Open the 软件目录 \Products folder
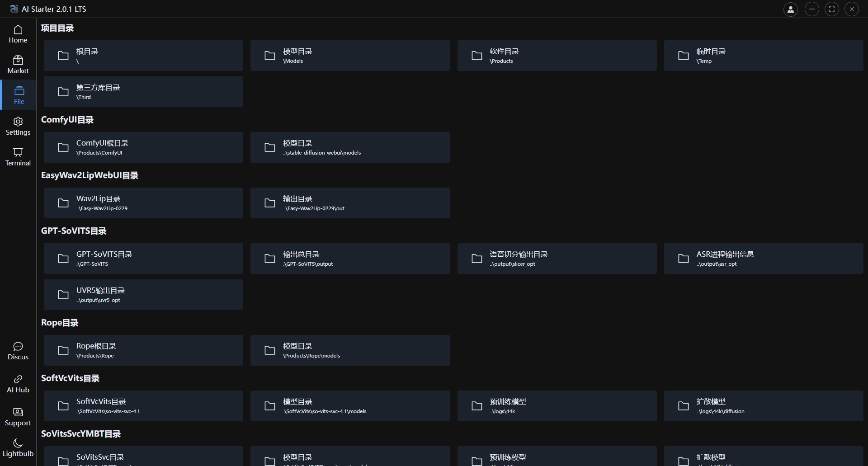The width and height of the screenshot is (868, 466). click(x=557, y=56)
